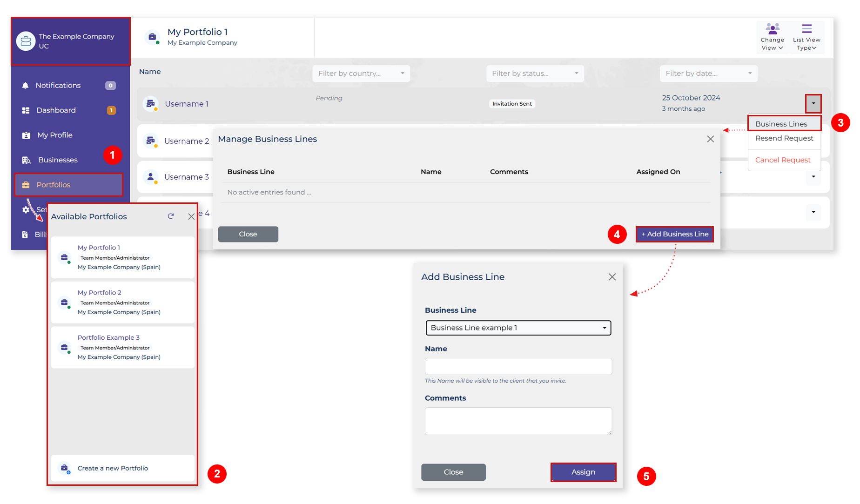
Task: Expand the Filter by date dropdown
Action: pos(708,73)
